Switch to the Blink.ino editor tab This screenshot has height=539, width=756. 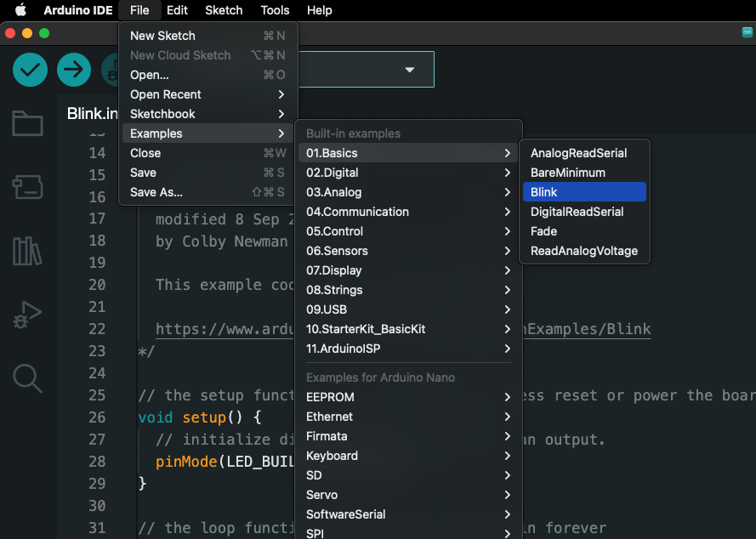pyautogui.click(x=92, y=114)
